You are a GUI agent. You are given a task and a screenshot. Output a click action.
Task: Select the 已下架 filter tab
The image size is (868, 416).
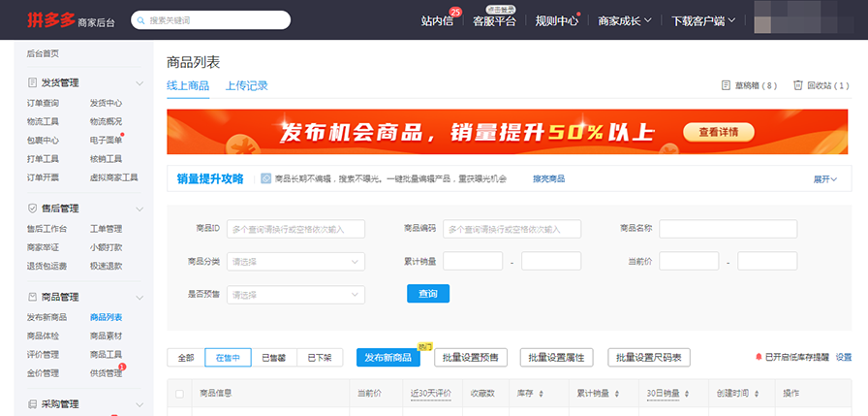320,358
